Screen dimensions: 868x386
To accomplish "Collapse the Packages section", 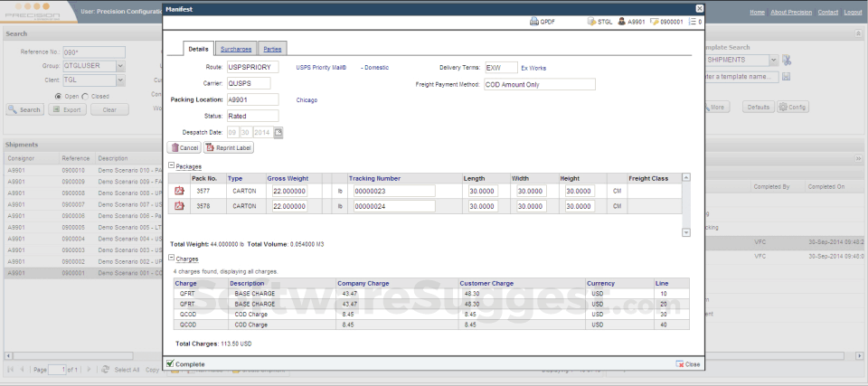I will click(171, 166).
